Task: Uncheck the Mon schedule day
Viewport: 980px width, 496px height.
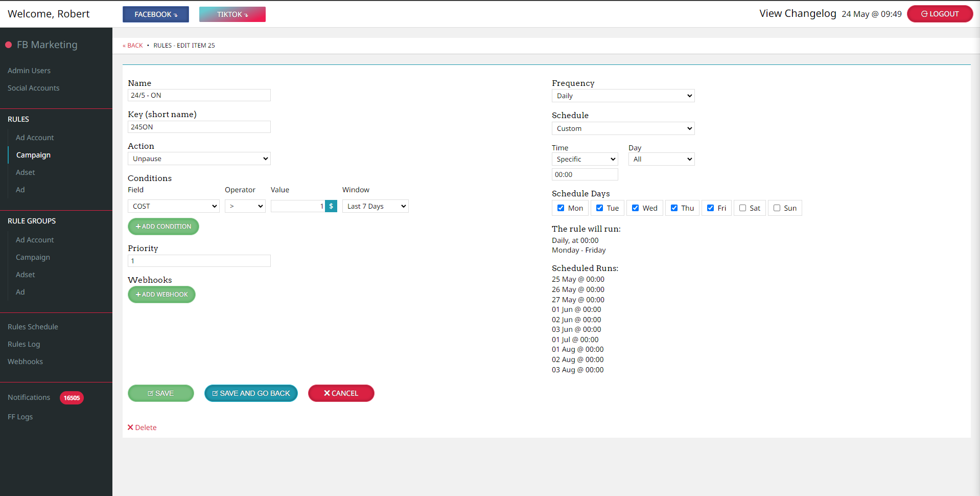Action: [x=561, y=208]
